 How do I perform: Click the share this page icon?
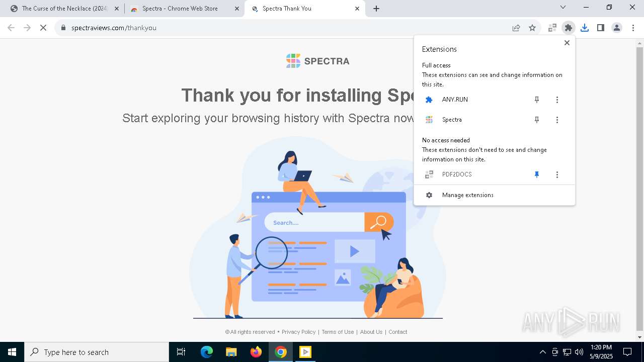(x=516, y=28)
